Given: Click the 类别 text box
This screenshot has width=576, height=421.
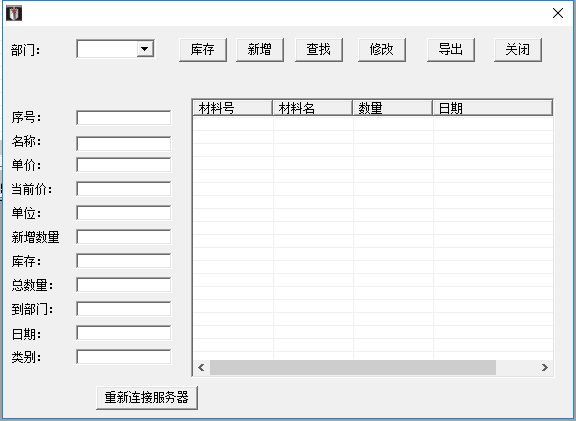Looking at the screenshot, I should (x=123, y=357).
